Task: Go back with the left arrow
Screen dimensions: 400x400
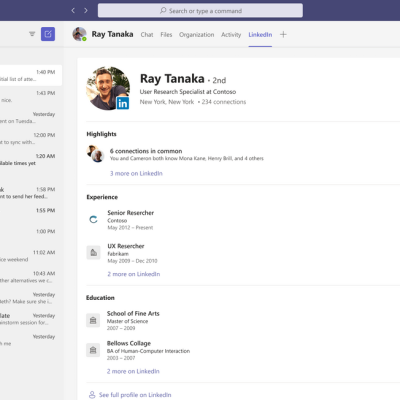Action: pos(73,11)
